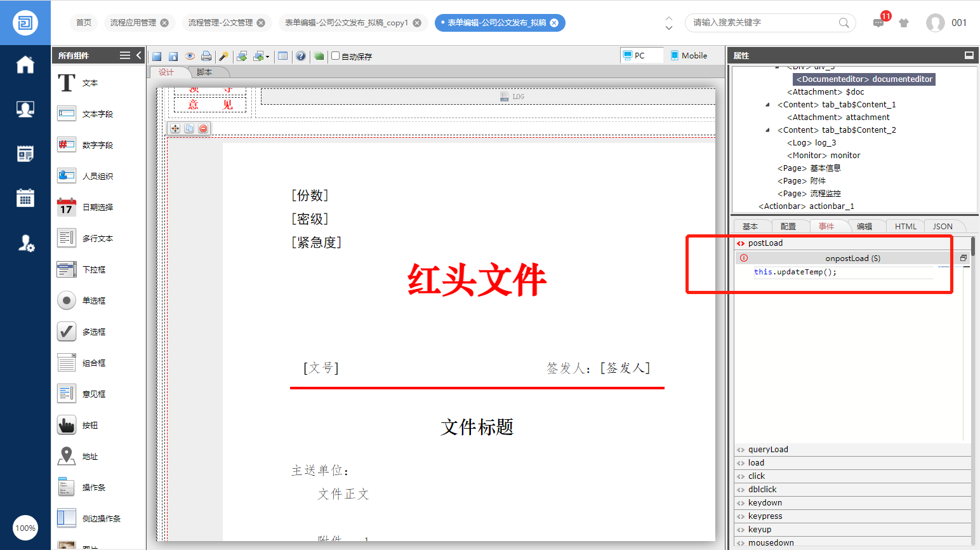Select the <Attachment> $doc tree node

[826, 92]
